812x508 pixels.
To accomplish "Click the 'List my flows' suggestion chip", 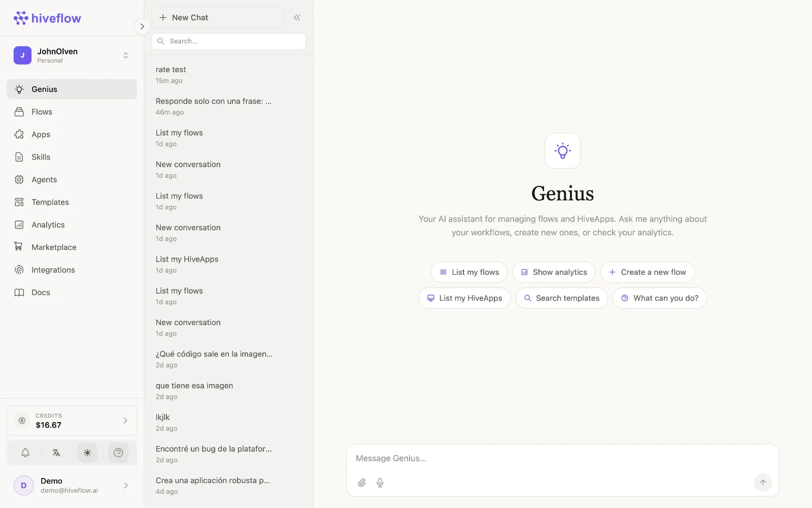I will pos(469,272).
